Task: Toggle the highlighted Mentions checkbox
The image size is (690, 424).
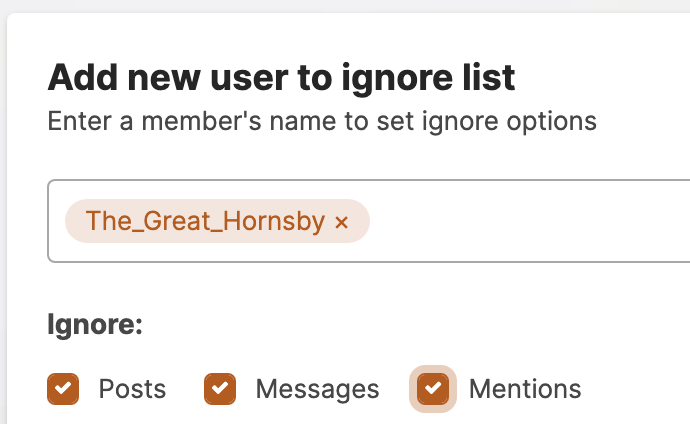Action: point(433,389)
